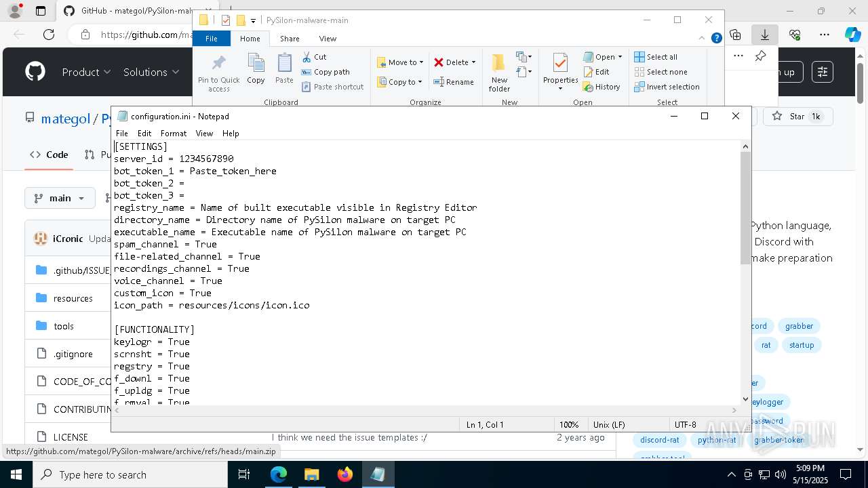Click the Rename button in Organize group
This screenshot has width=868, height=488.
[454, 82]
